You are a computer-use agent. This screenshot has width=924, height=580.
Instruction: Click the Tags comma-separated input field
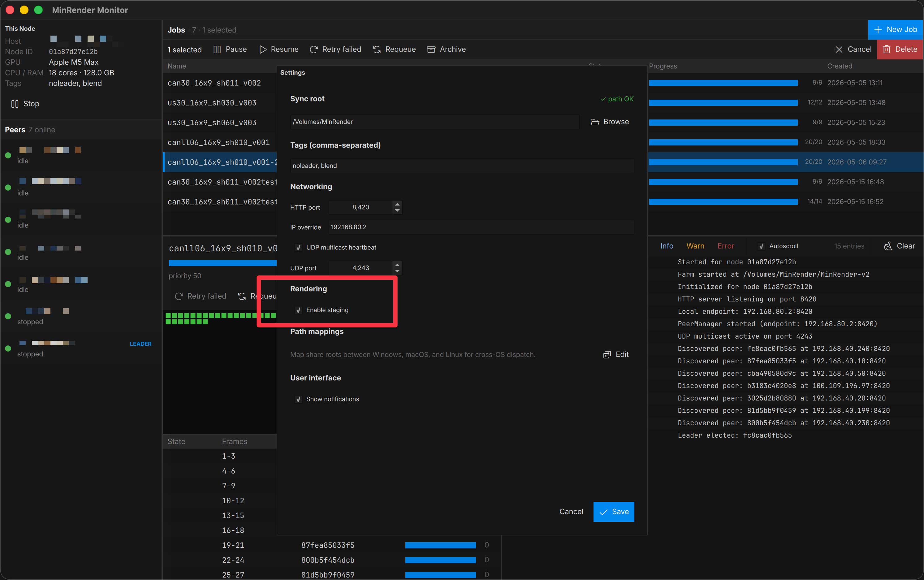coord(462,166)
